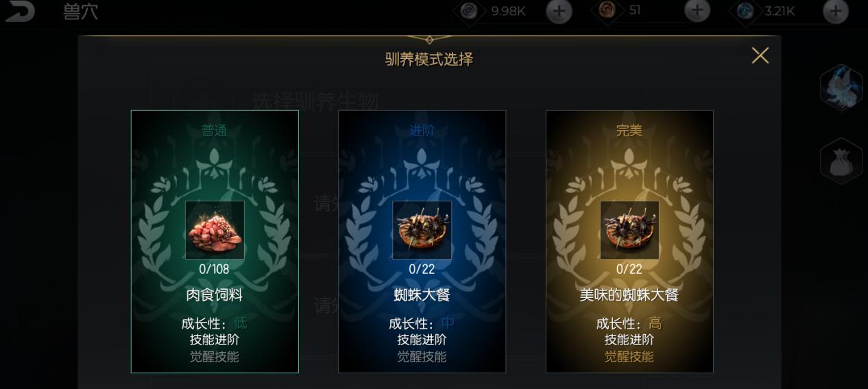The height and width of the screenshot is (389, 868).
Task: Tap the 肉食饲料 name label
Action: pyautogui.click(x=215, y=295)
